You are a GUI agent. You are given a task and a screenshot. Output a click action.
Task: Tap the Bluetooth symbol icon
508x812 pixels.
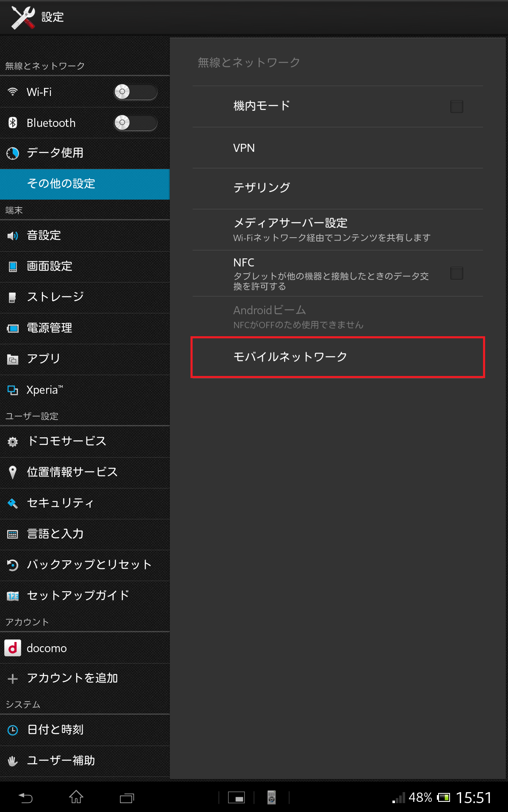[x=13, y=123]
